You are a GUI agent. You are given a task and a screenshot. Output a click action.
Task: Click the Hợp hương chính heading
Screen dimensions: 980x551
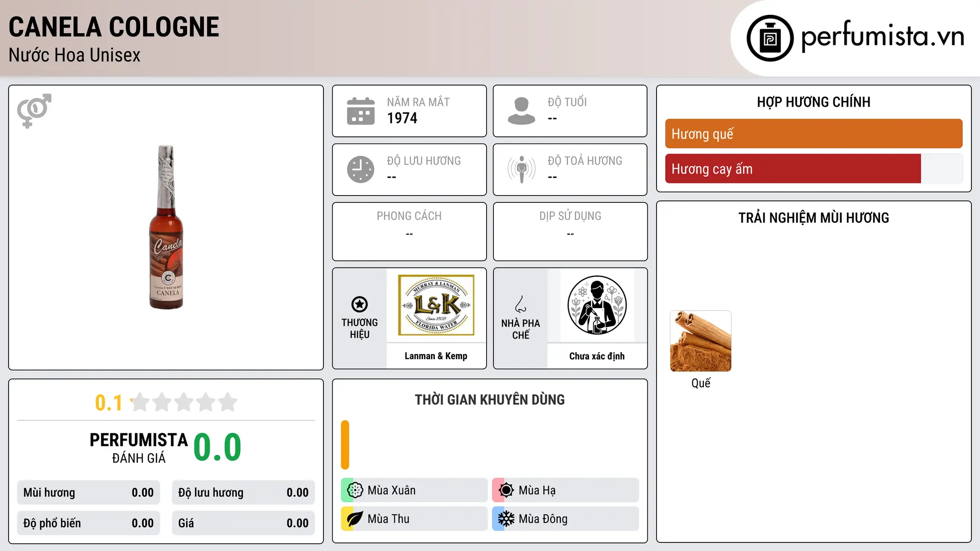pos(813,102)
